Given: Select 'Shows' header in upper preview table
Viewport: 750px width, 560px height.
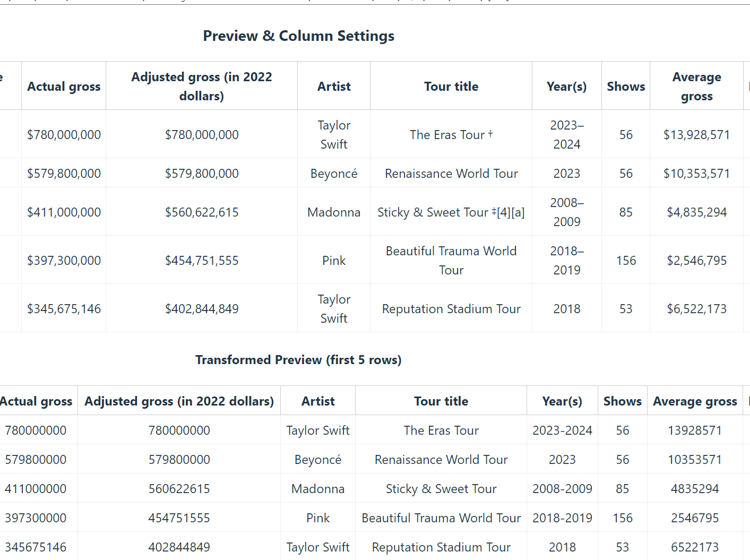Looking at the screenshot, I should tap(626, 87).
